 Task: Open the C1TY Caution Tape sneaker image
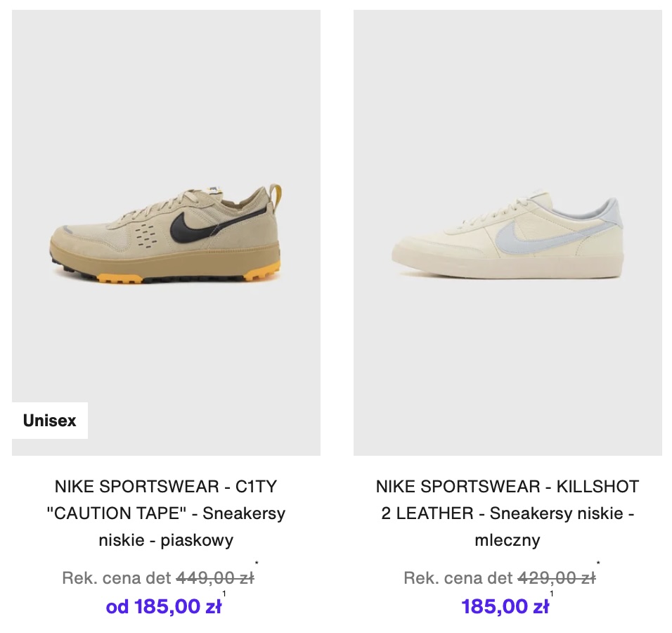[x=166, y=232]
